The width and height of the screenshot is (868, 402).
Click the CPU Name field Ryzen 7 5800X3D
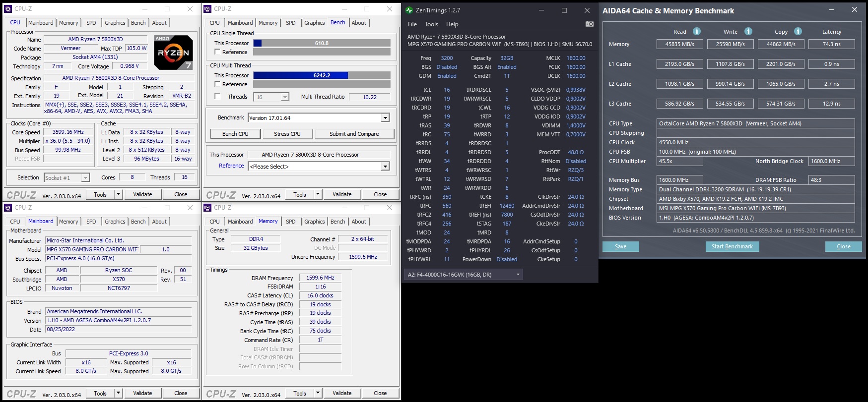[x=96, y=39]
